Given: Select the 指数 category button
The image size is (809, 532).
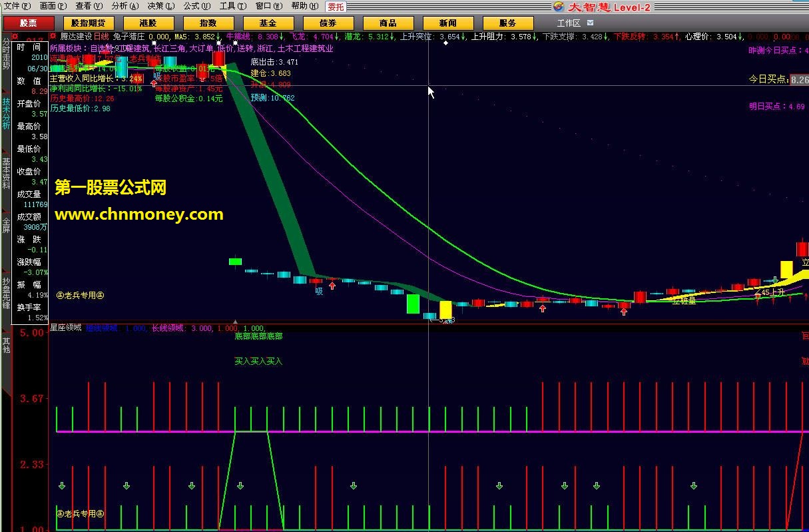Looking at the screenshot, I should click(208, 23).
